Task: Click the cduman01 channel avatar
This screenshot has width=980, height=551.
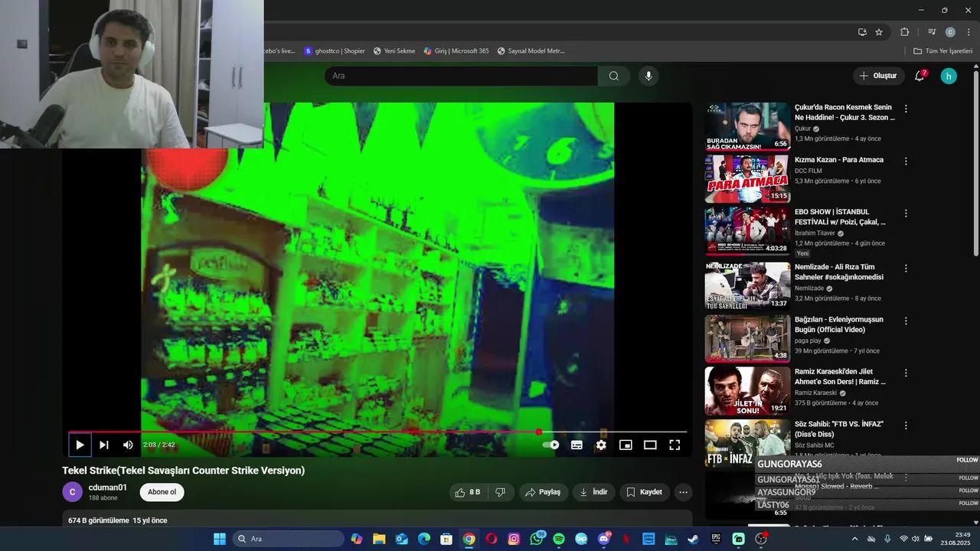Action: tap(72, 492)
